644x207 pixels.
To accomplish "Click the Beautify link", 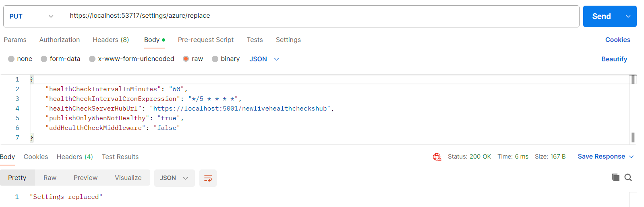I will (x=614, y=59).
